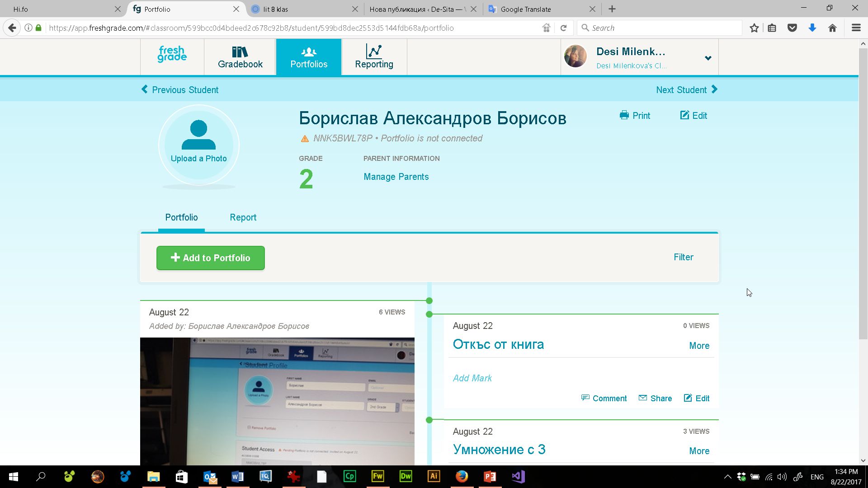Open the Gradebook section

tap(240, 57)
